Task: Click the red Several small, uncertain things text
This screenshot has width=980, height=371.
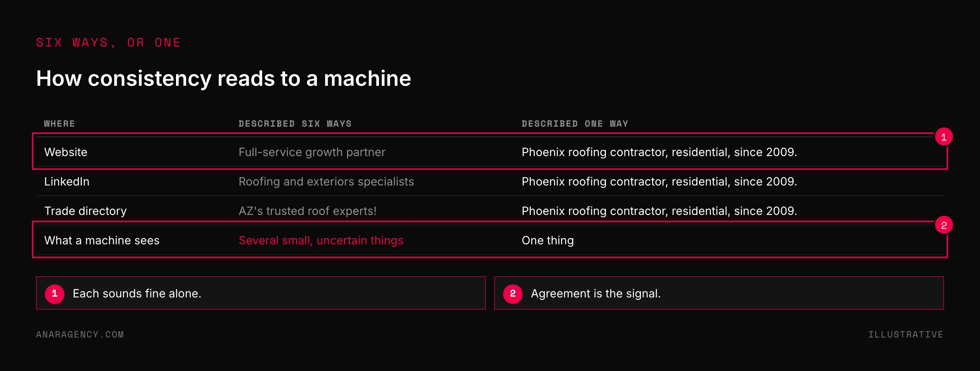Action: (x=321, y=240)
